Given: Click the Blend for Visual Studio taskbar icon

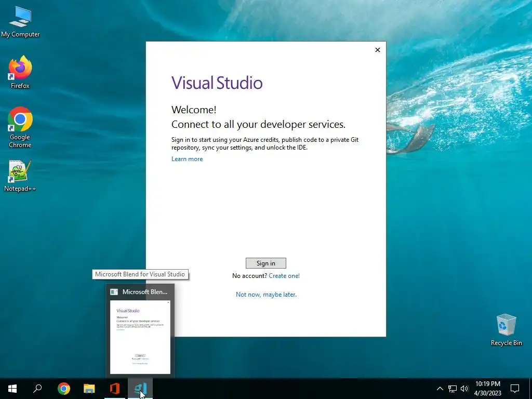Looking at the screenshot, I should tap(140, 389).
